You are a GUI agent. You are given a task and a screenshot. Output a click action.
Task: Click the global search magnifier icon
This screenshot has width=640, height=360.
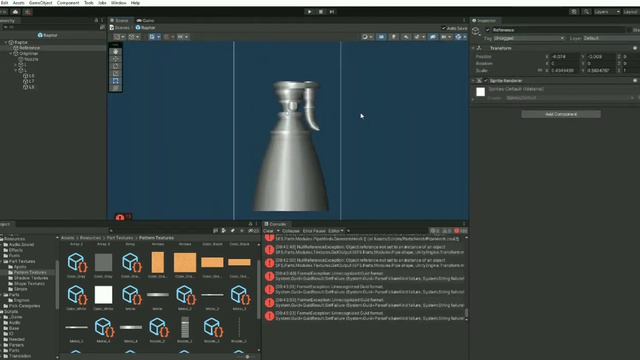[586, 12]
